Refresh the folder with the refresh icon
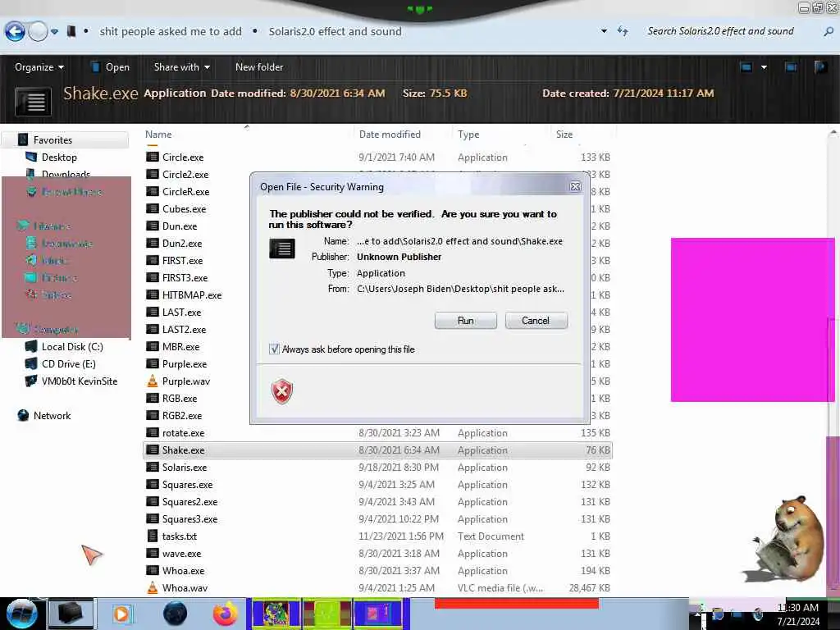Image resolution: width=840 pixels, height=630 pixels. point(623,31)
